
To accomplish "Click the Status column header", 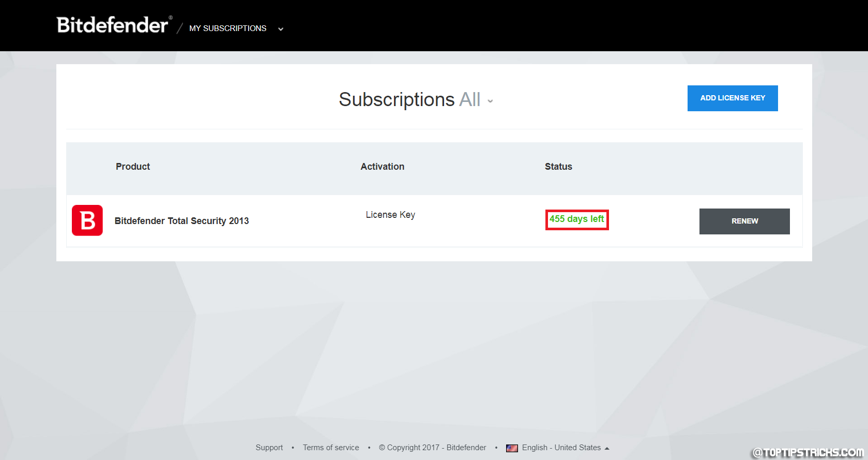I will [x=558, y=167].
